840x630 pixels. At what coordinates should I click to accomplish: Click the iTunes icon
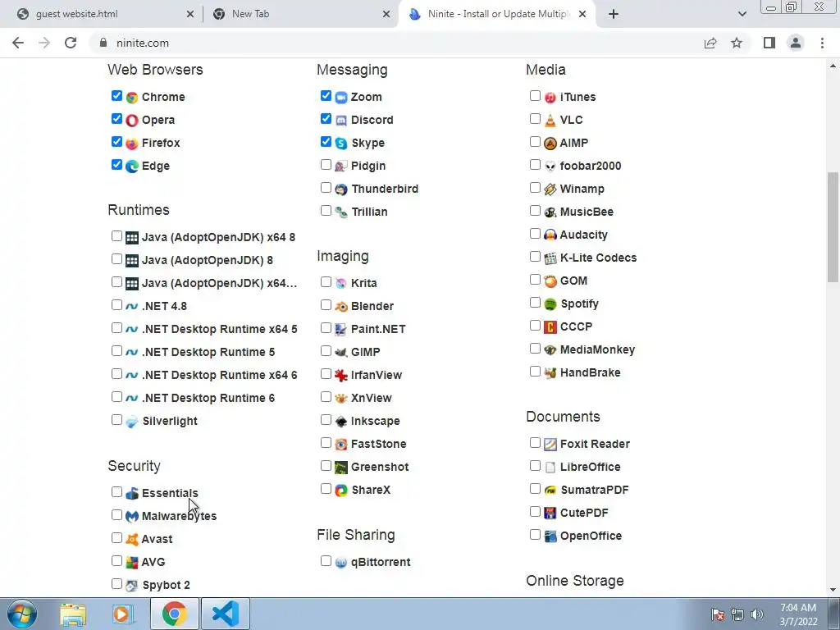point(550,98)
